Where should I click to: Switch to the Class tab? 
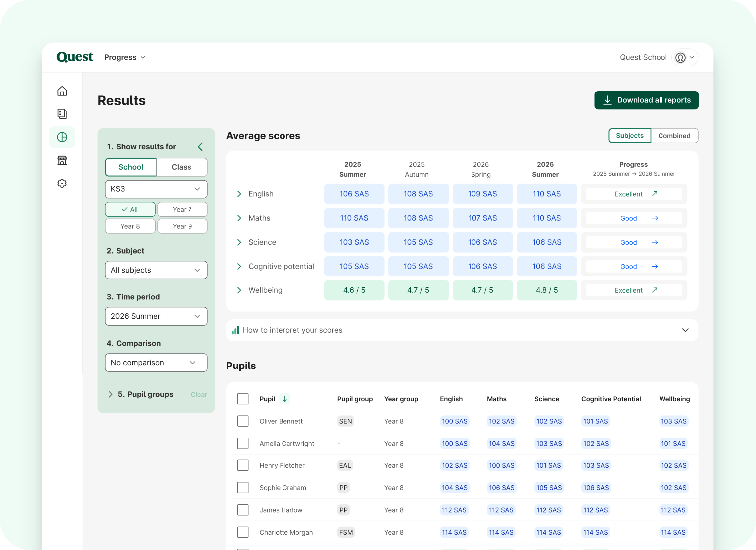tap(182, 167)
